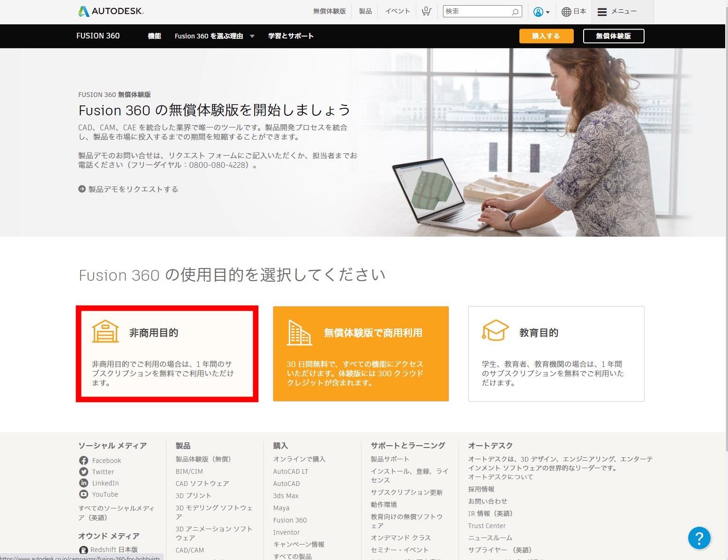Open Redshift 日本版 link
Viewport: 728px width, 560px height.
114,550
